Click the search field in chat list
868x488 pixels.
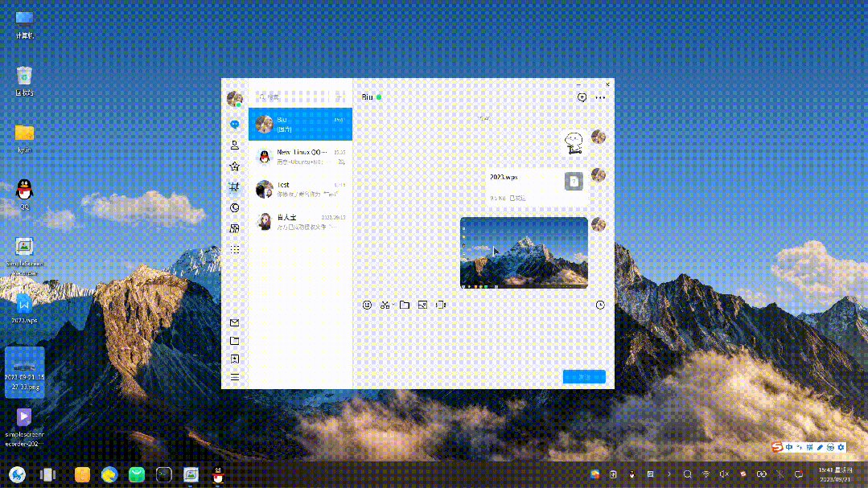pos(291,96)
